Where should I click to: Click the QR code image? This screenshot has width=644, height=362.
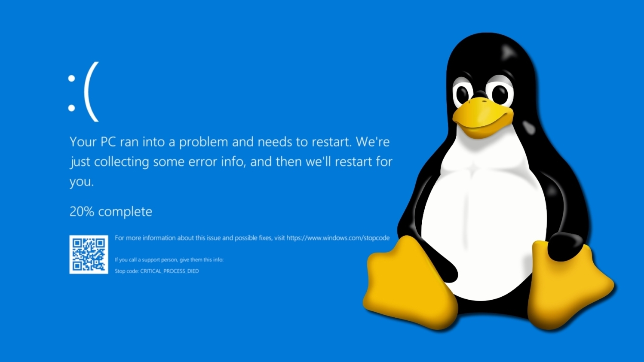(89, 254)
